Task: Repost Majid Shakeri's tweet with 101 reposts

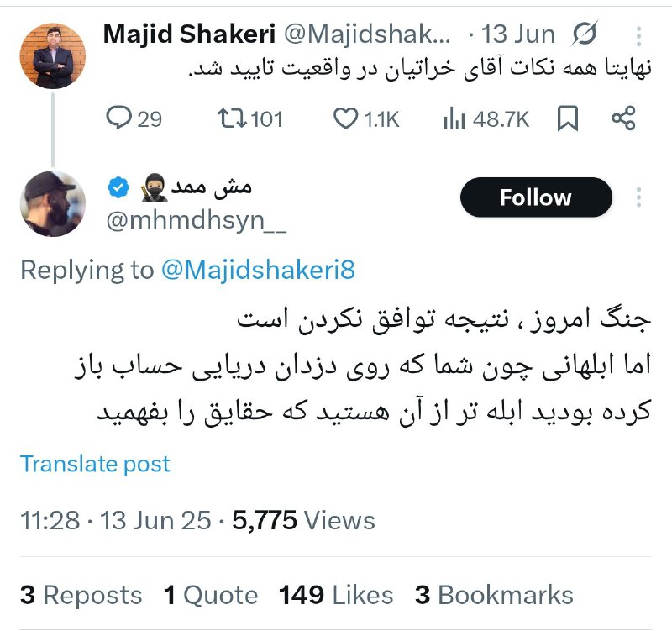Action: click(250, 118)
